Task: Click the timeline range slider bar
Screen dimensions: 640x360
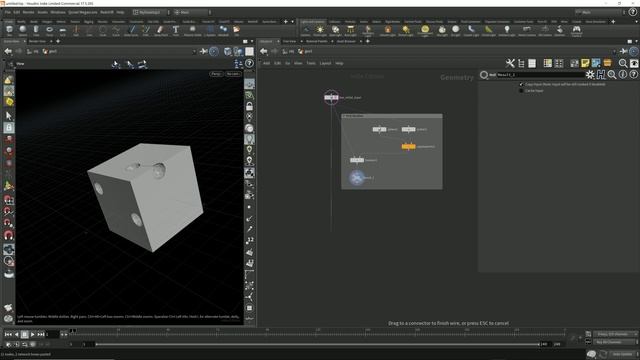Action: (x=318, y=344)
